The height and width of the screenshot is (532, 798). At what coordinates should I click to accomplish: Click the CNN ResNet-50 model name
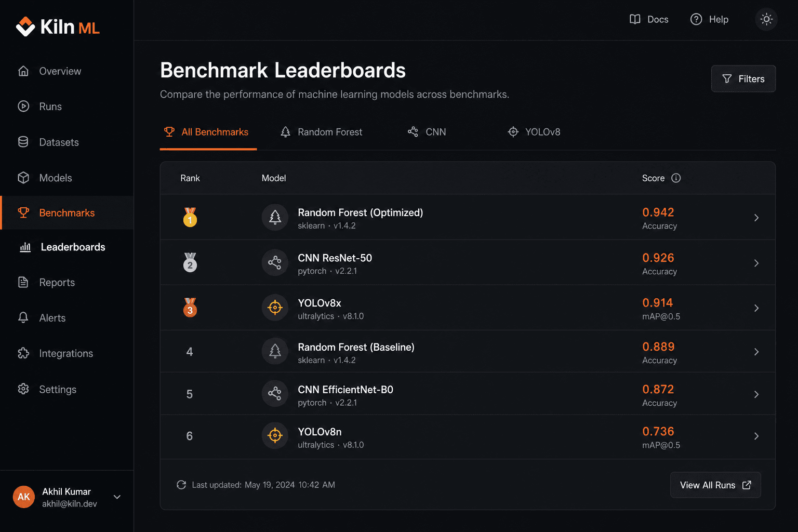[335, 258]
